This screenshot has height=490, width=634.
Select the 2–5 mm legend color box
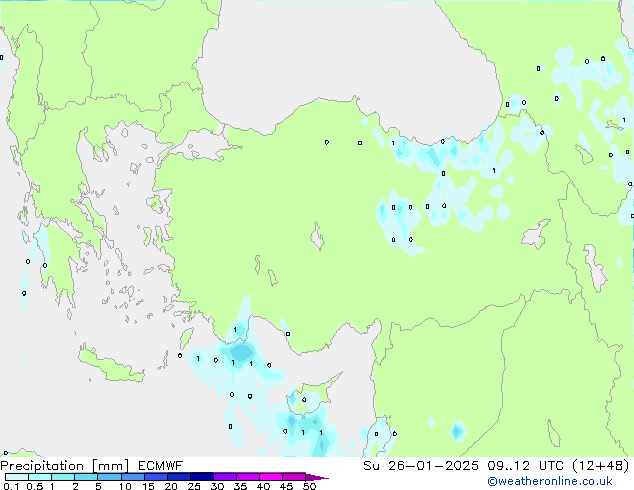coord(86,477)
